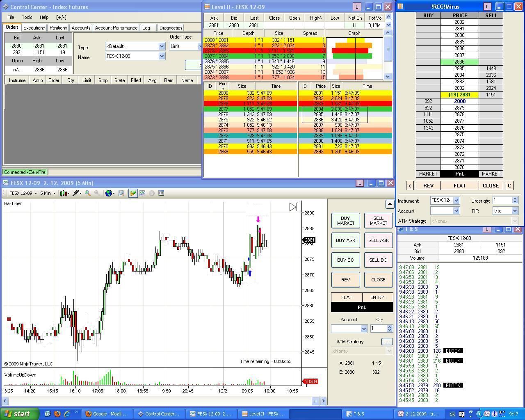
Task: Switch to the Diagnostics tab
Action: pos(171,28)
